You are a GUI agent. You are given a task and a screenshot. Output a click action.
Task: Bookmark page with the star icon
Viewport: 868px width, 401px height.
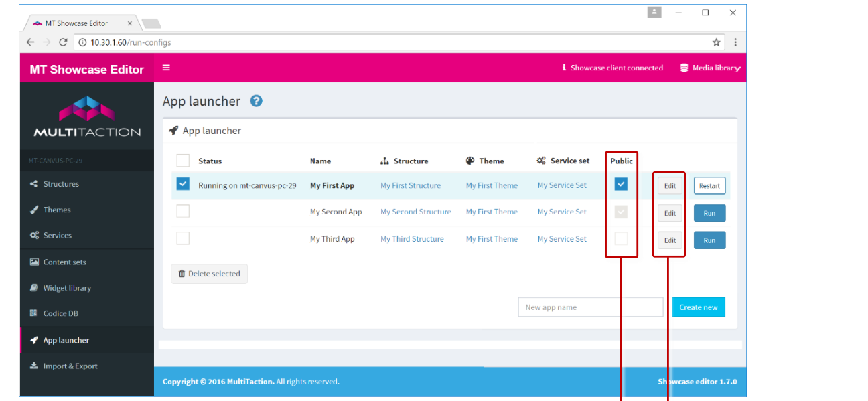tap(716, 42)
